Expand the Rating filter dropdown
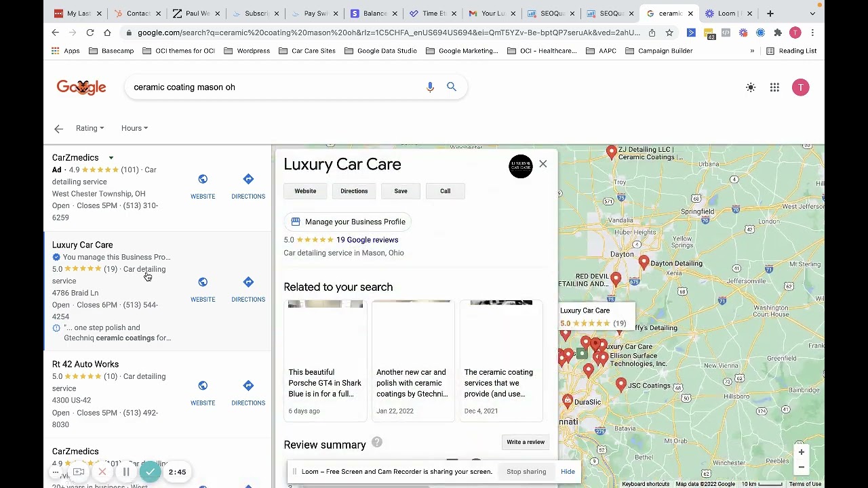The width and height of the screenshot is (868, 488). point(90,128)
